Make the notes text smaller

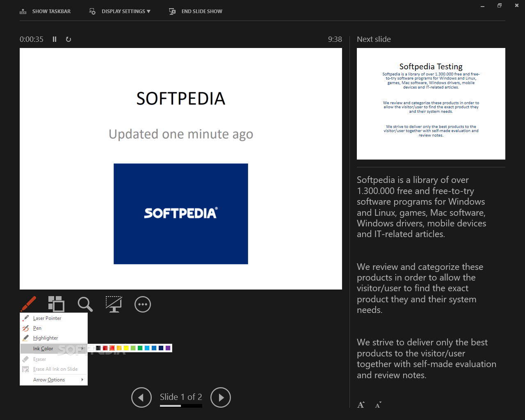pyautogui.click(x=378, y=405)
